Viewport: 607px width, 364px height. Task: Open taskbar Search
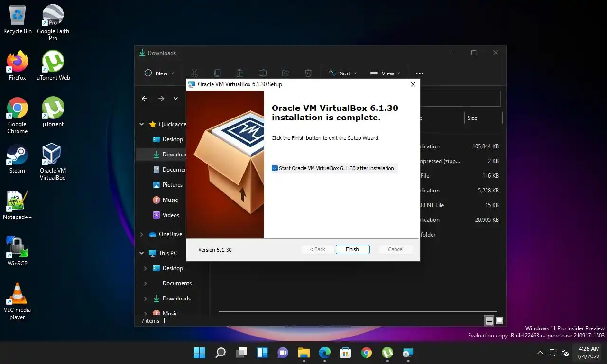221,353
